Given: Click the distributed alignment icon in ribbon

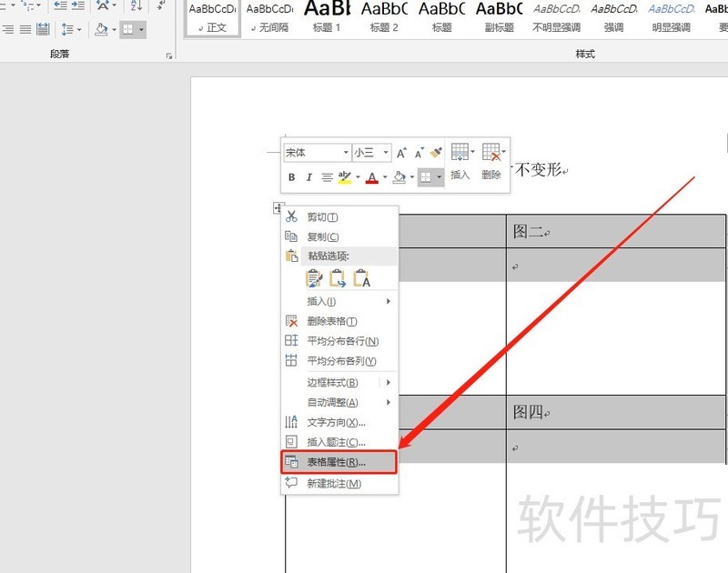Looking at the screenshot, I should coord(43,30).
